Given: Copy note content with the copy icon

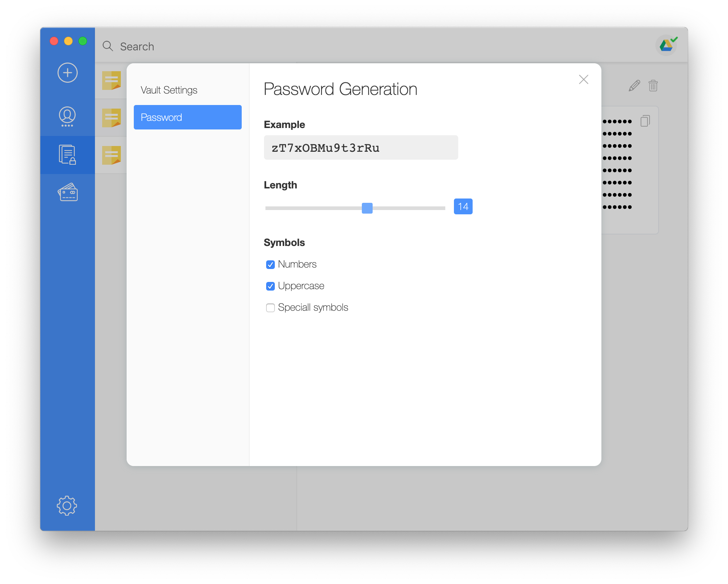Looking at the screenshot, I should [645, 121].
